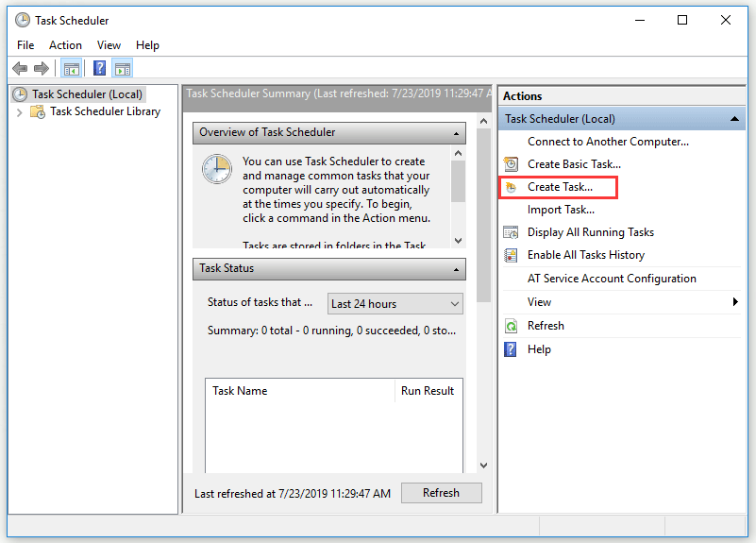Collapse the Overview of Task Scheduler section

[x=456, y=133]
